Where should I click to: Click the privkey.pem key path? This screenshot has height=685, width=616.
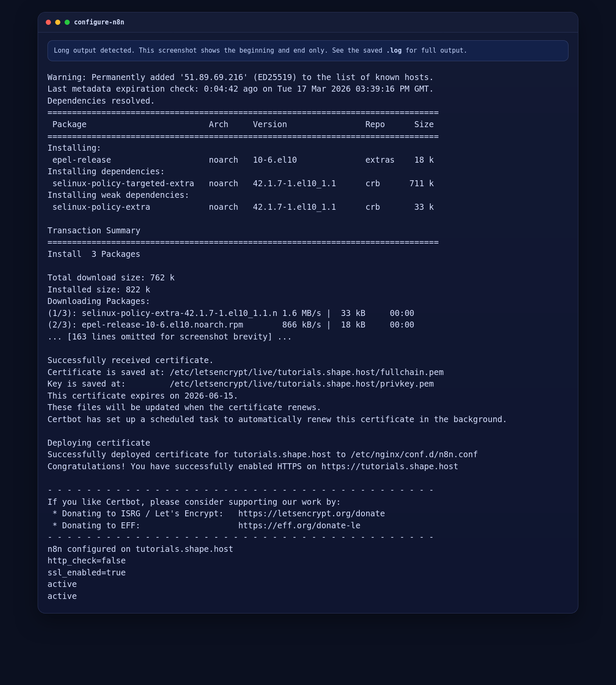[x=302, y=384]
